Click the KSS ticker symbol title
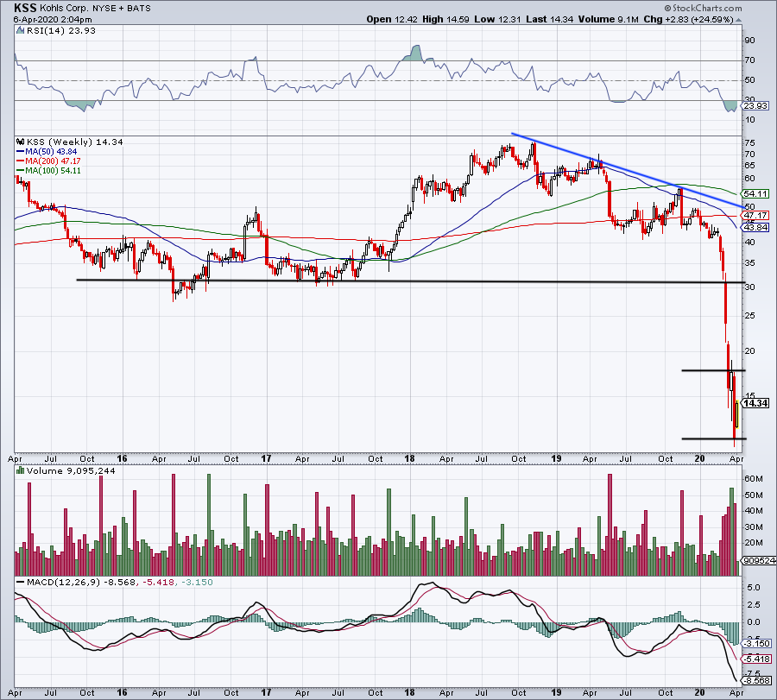The height and width of the screenshot is (700, 777). [25, 8]
